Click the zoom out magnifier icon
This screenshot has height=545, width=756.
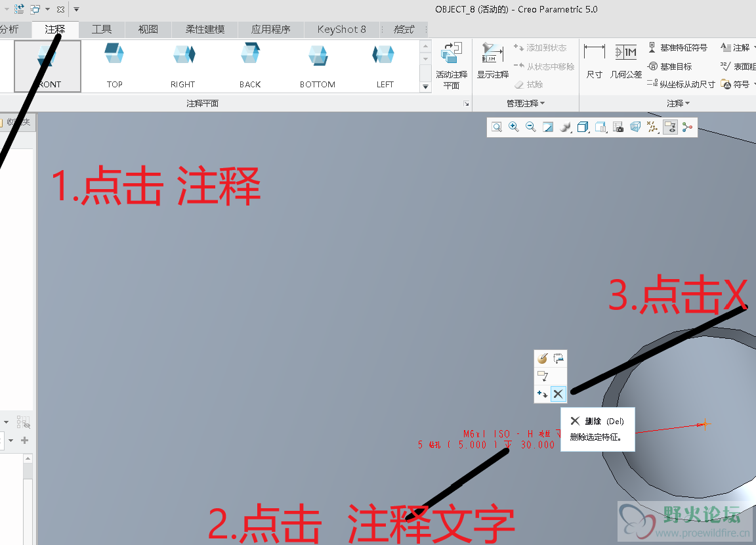tap(531, 127)
